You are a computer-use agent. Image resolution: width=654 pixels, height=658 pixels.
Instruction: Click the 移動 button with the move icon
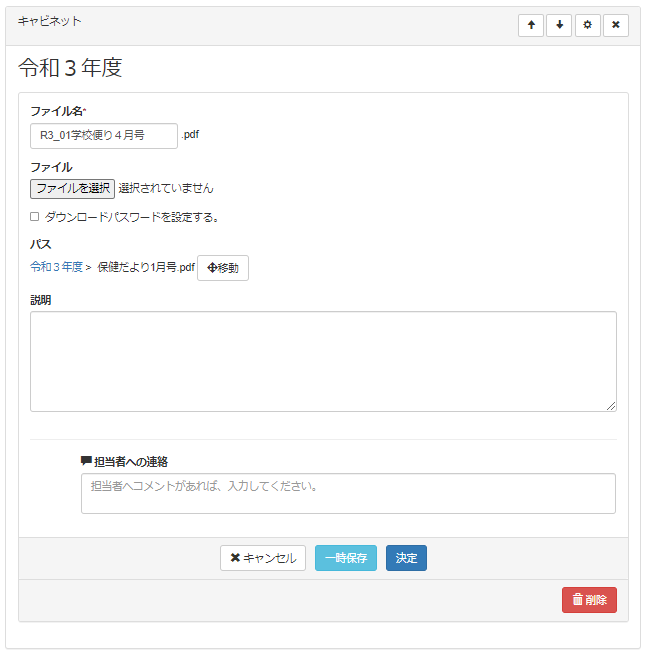click(223, 268)
